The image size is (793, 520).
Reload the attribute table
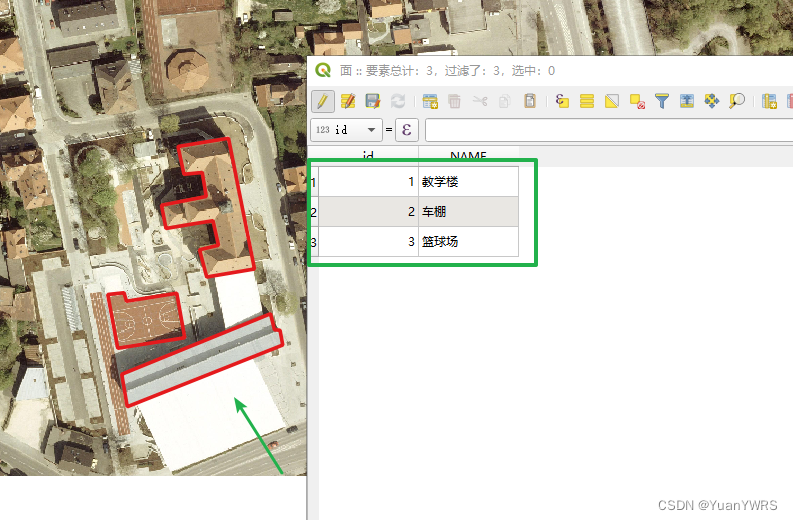(398, 101)
